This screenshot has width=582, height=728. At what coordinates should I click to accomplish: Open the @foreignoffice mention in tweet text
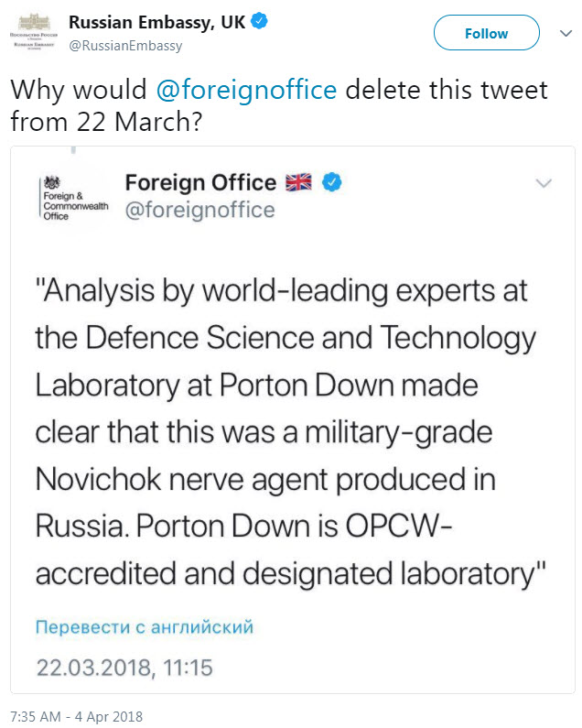(246, 89)
